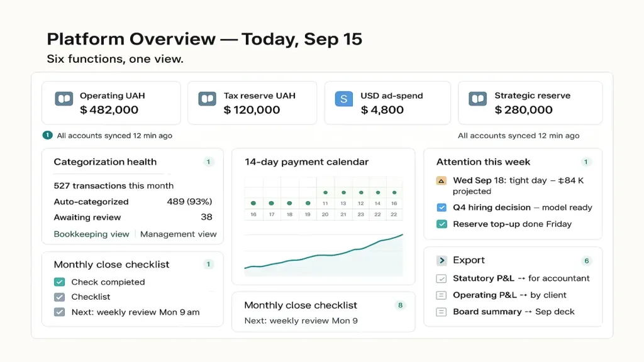Click the 14-day payment calendar heading
Image resolution: width=644 pixels, height=362 pixels.
click(x=307, y=162)
